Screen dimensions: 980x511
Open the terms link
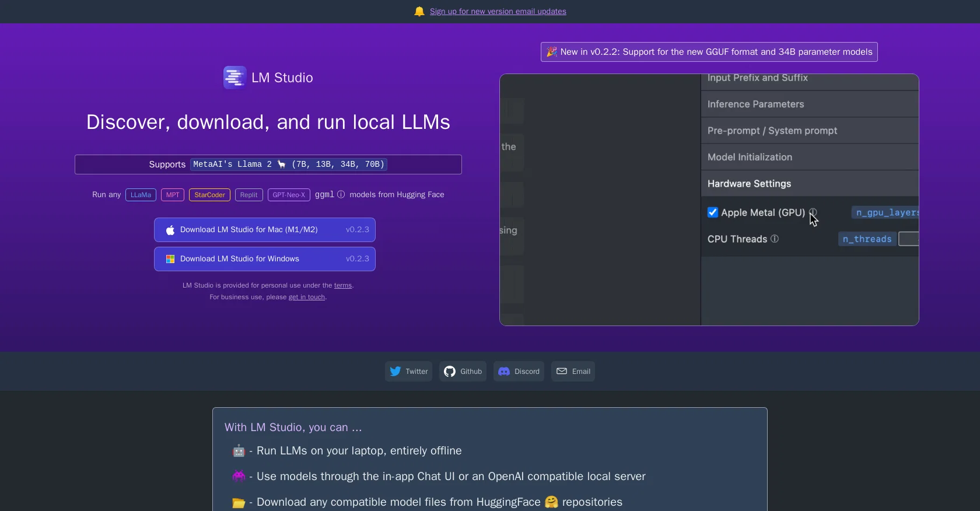click(343, 285)
